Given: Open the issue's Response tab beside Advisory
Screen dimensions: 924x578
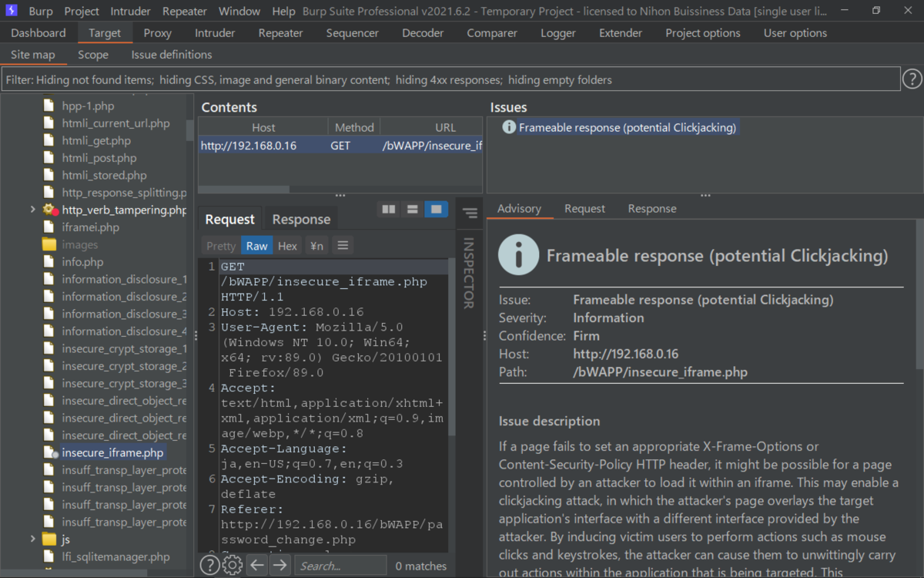Looking at the screenshot, I should (652, 209).
